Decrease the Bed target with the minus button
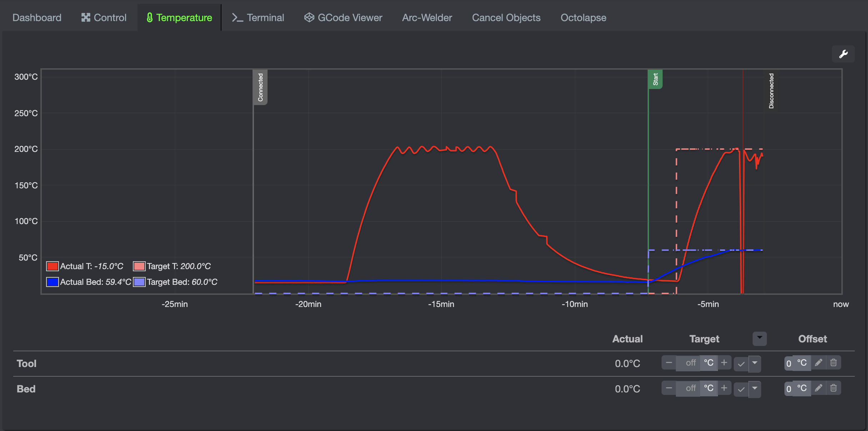Image resolution: width=868 pixels, height=431 pixels. coord(669,388)
